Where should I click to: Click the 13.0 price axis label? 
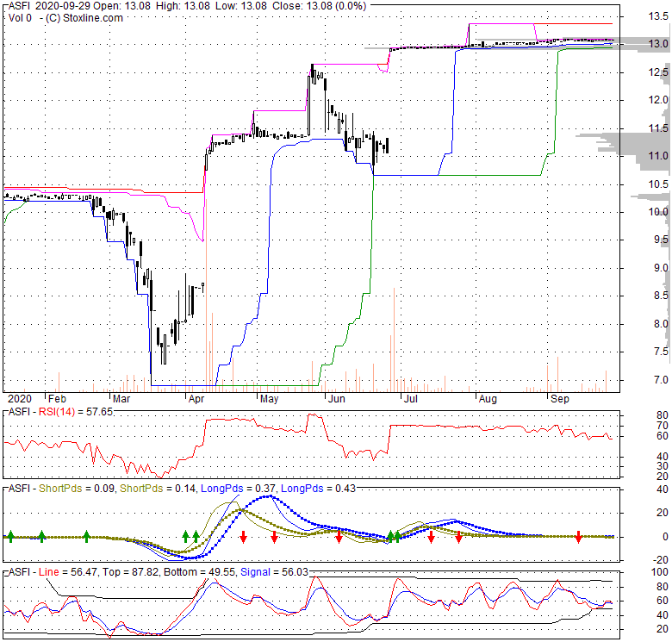[658, 44]
